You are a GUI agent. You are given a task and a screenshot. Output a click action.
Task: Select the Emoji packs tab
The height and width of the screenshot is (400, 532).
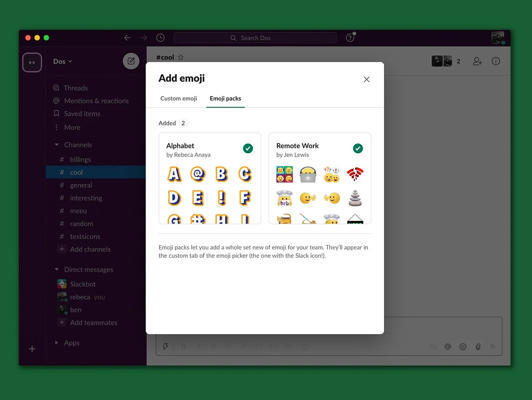click(226, 98)
